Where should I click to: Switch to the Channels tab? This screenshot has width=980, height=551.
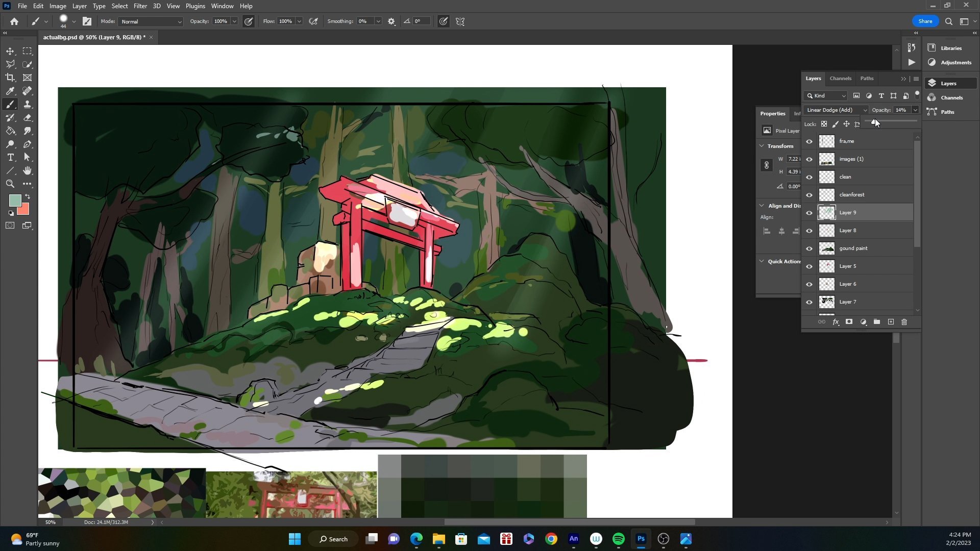[x=840, y=78]
